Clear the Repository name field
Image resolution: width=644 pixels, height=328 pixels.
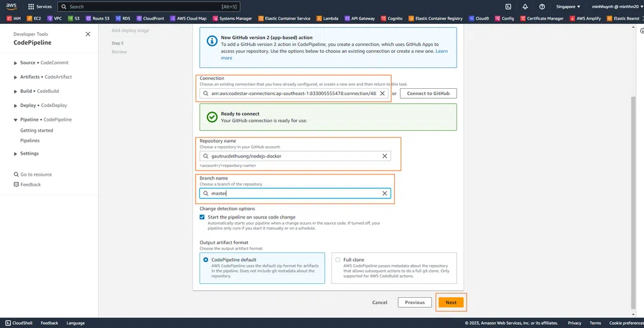[x=385, y=156]
